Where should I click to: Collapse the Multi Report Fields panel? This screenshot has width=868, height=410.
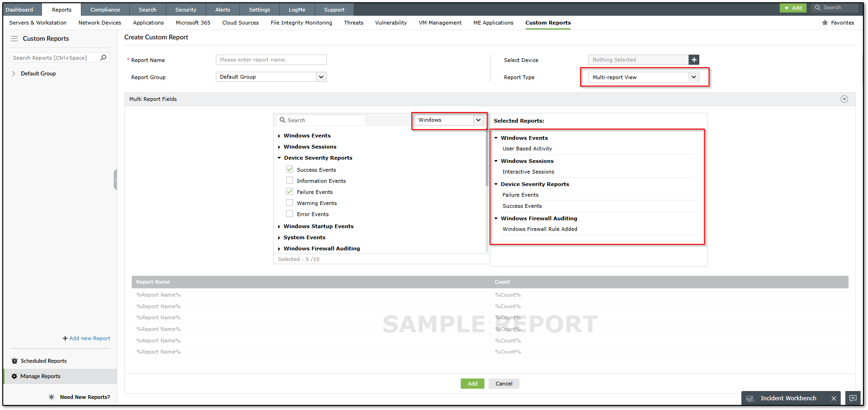coord(844,99)
